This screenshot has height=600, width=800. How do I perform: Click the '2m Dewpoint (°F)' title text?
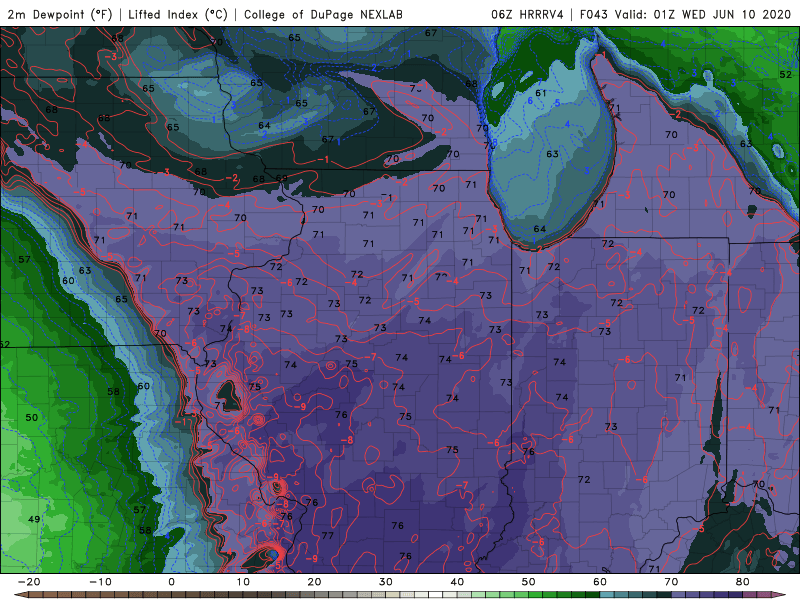click(x=59, y=14)
